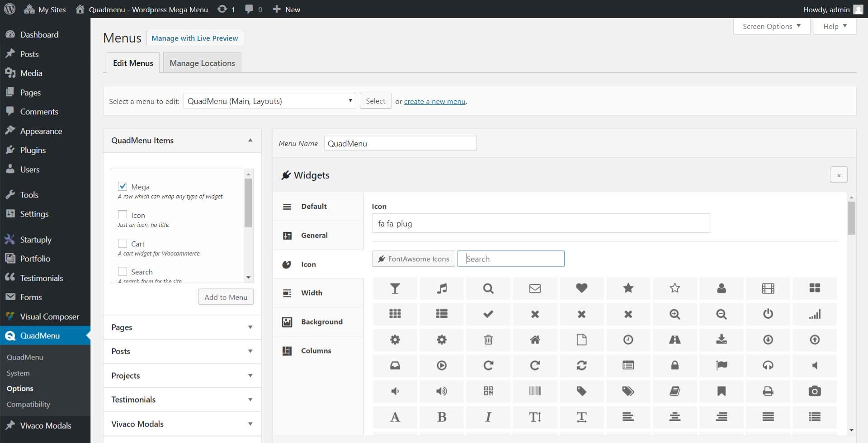The image size is (868, 443).
Task: Open the Edit Menus tab
Action: 133,63
